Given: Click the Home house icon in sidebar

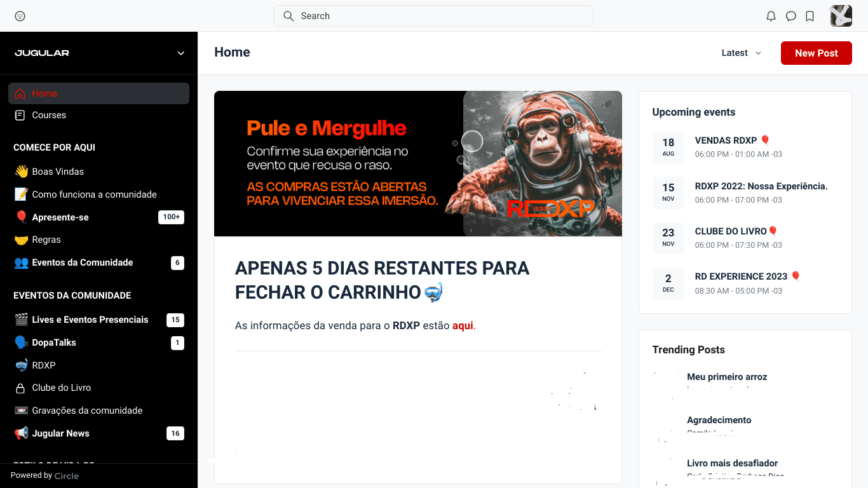Looking at the screenshot, I should click(x=20, y=93).
